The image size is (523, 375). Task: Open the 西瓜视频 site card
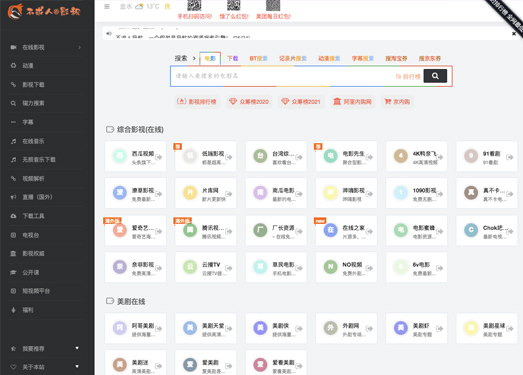pyautogui.click(x=135, y=156)
